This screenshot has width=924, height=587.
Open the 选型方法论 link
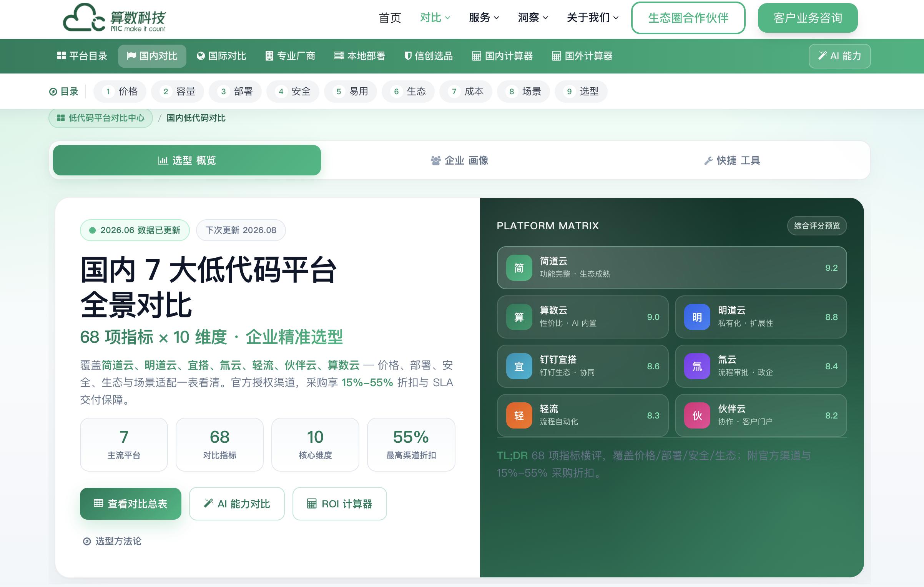click(112, 541)
